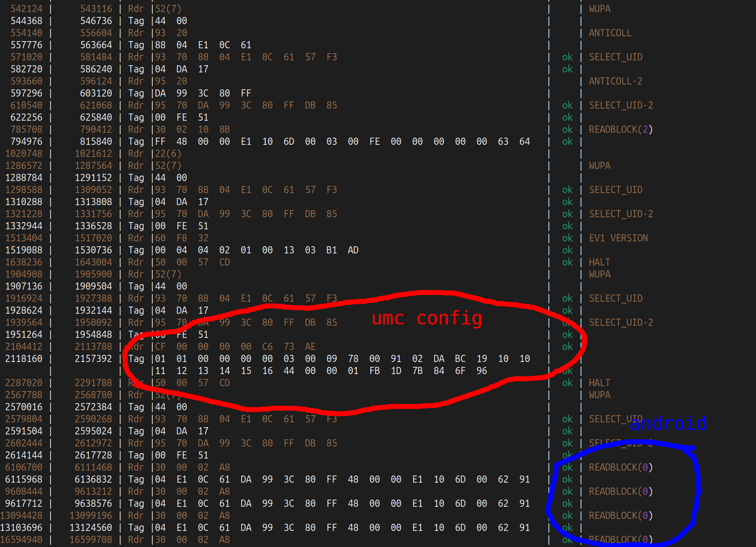Select Tag label in row 557776
Viewport: 756px width, 547px height.
[136, 45]
